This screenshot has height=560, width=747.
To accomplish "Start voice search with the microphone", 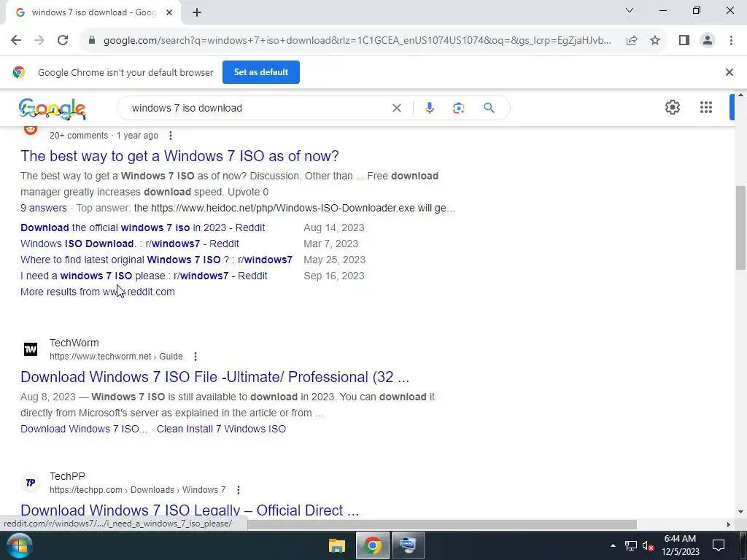I will [x=429, y=108].
